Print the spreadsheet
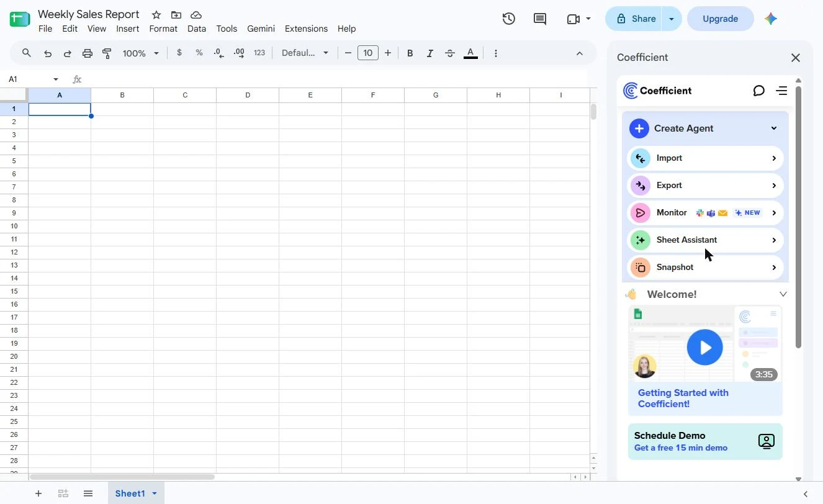This screenshot has width=823, height=504. (x=88, y=53)
